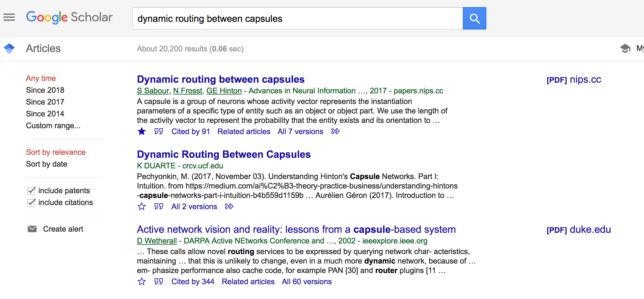Uncheck include citations checkbox
Viewport: 644px width, 299px height.
click(31, 203)
